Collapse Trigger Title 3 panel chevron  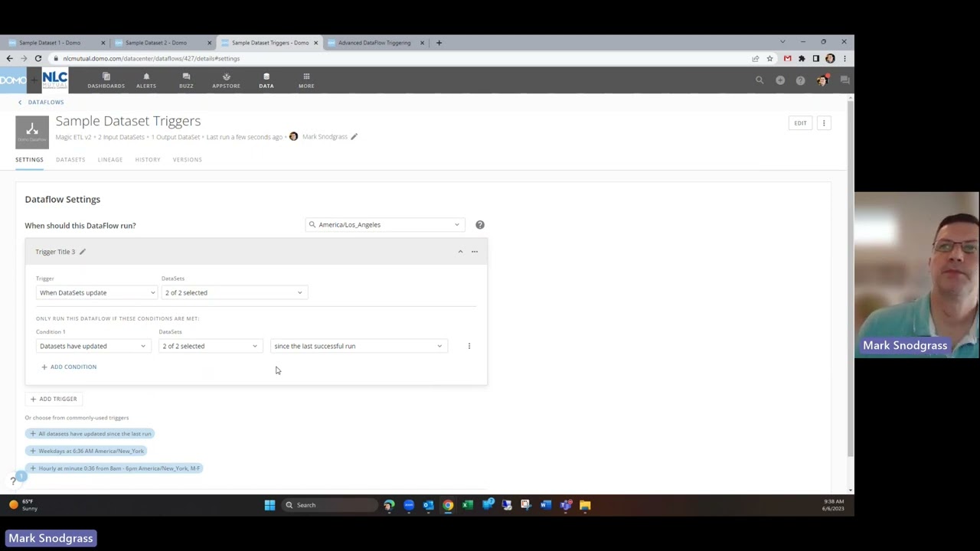pos(460,252)
